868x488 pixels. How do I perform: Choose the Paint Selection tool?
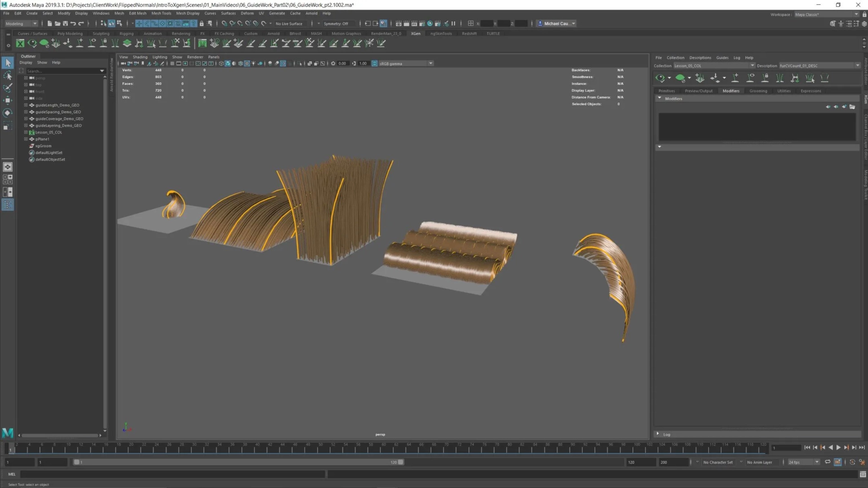[8, 87]
